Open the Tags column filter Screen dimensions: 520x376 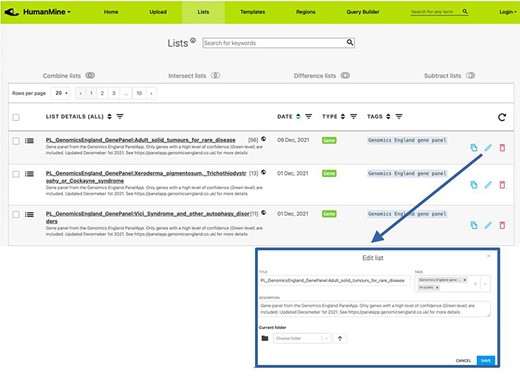pos(399,116)
